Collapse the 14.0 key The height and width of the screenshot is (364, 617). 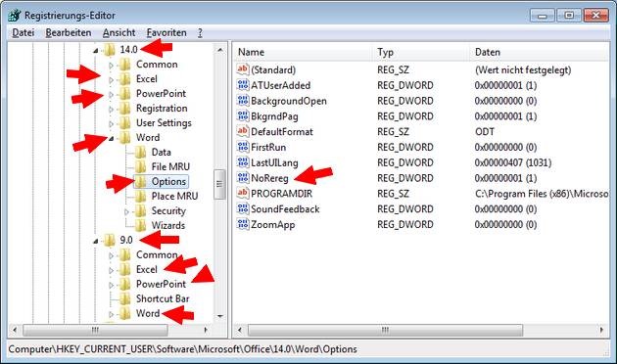pyautogui.click(x=96, y=50)
